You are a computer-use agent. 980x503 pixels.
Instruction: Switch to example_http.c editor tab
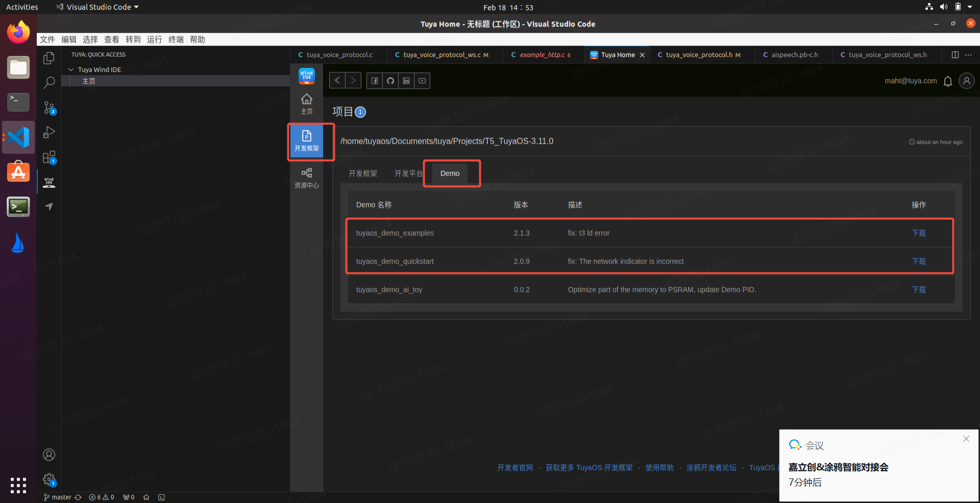coord(544,55)
